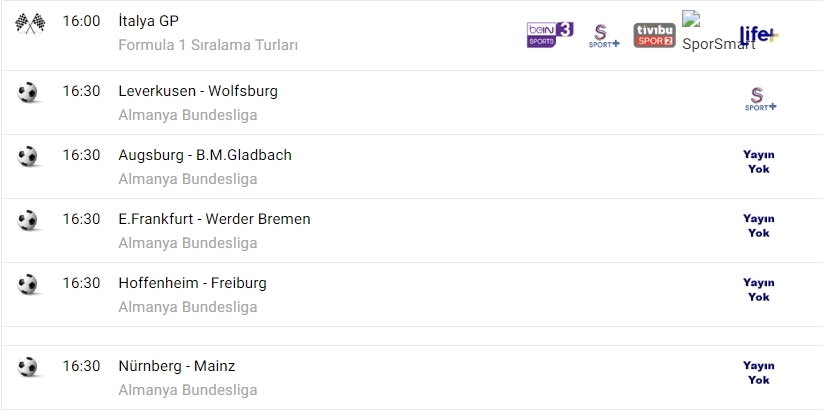Click the 16:00 time of İtalya GP
This screenshot has width=823, height=411.
tap(81, 21)
